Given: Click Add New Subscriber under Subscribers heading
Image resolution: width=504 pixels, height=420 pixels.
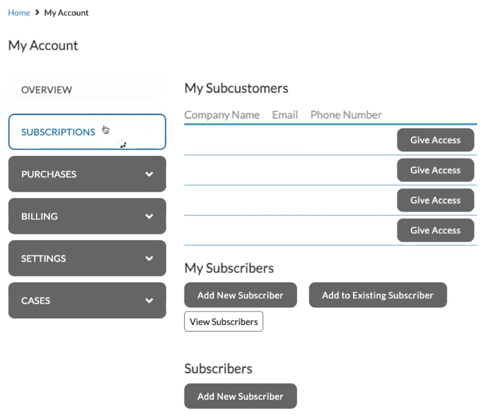Looking at the screenshot, I should click(240, 396).
